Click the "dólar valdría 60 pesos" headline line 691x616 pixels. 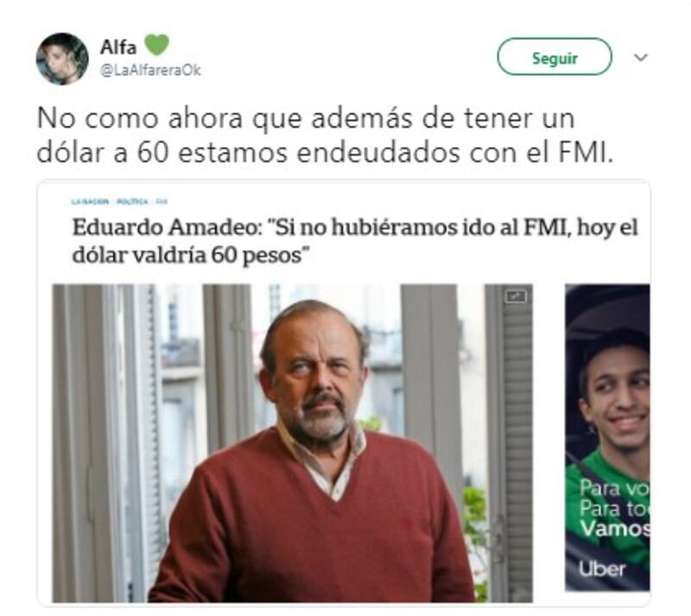tap(190, 255)
